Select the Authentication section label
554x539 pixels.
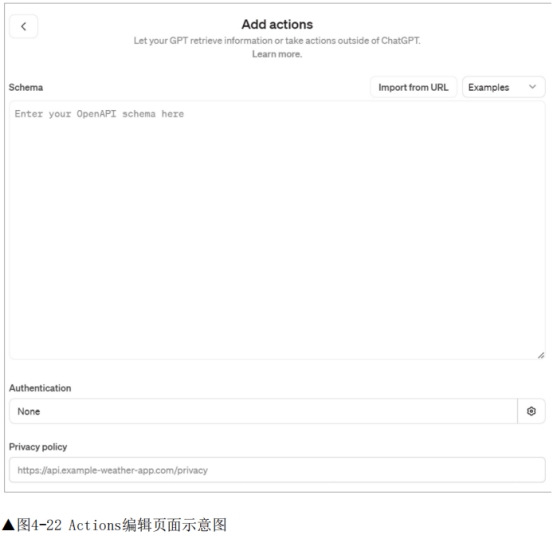pyautogui.click(x=40, y=388)
